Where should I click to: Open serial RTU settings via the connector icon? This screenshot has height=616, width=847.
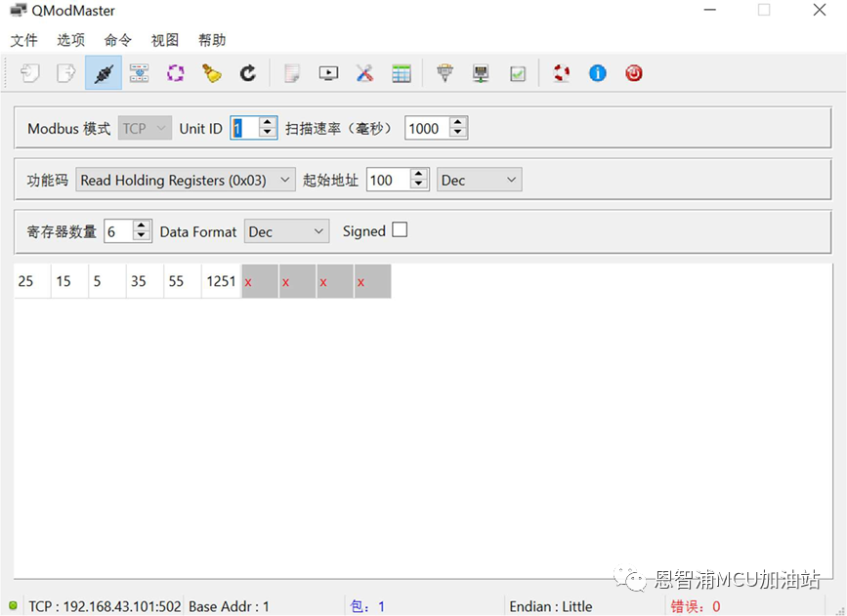[x=445, y=72]
